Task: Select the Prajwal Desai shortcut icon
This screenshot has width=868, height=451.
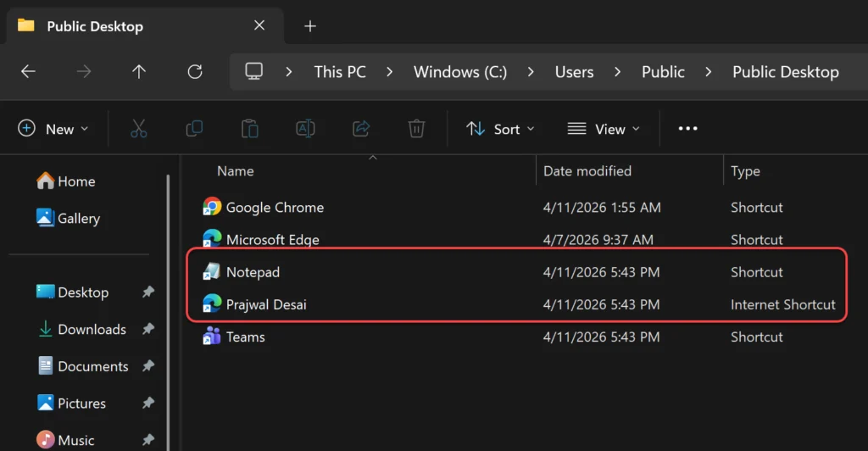Action: click(x=211, y=303)
